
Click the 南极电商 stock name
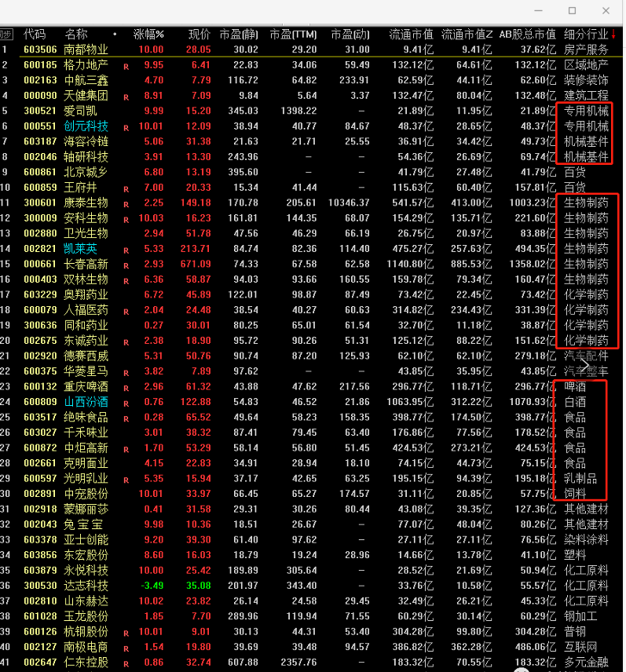pos(86,647)
